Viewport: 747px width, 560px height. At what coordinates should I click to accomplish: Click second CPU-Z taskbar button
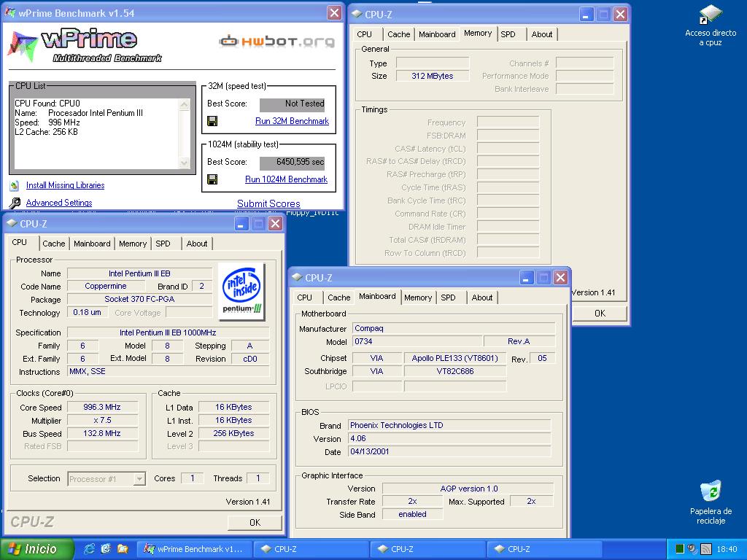[x=427, y=549]
